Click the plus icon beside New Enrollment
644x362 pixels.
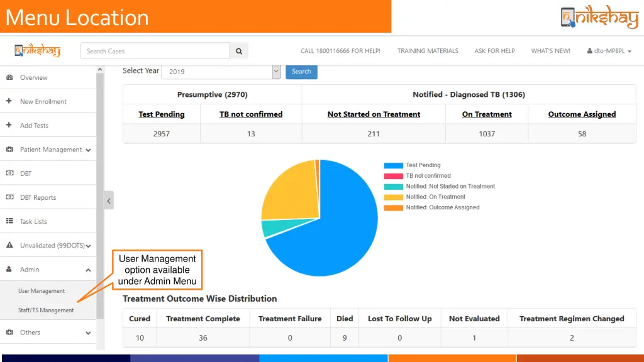(x=9, y=101)
